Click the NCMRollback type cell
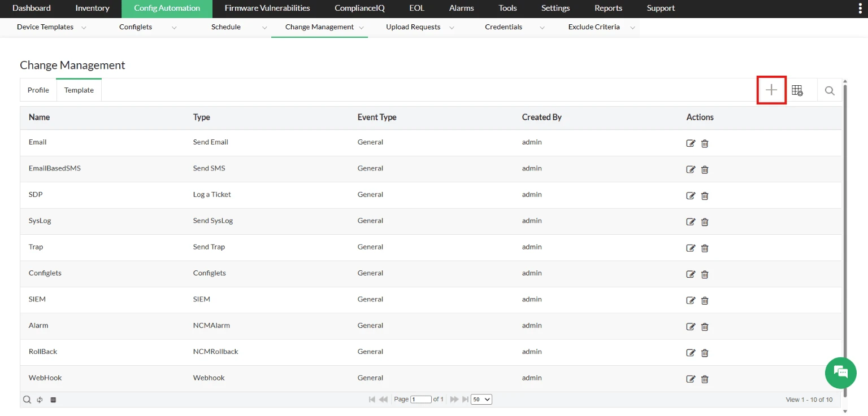The width and height of the screenshot is (868, 416). pos(216,352)
